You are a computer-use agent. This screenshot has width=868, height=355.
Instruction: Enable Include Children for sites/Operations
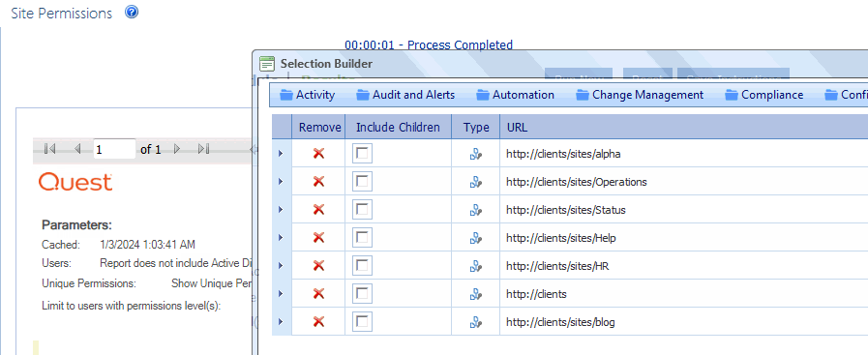click(x=363, y=182)
